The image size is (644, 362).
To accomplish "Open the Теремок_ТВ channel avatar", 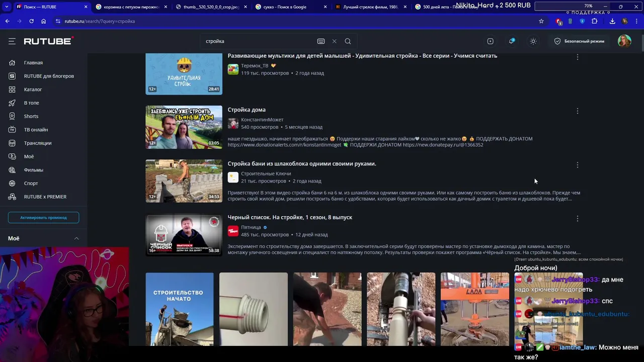I will [233, 69].
